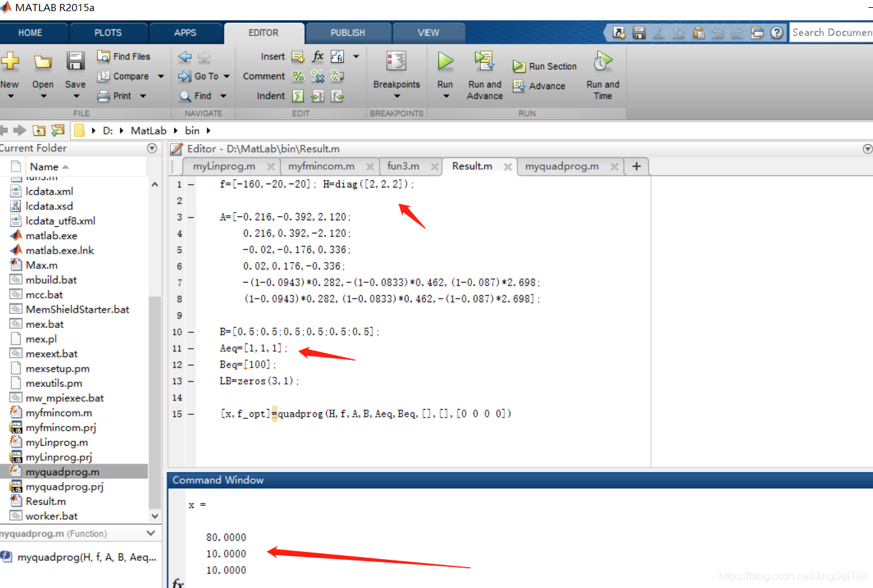The width and height of the screenshot is (873, 588).
Task: Open the New dropdown arrow
Action: tap(10, 97)
